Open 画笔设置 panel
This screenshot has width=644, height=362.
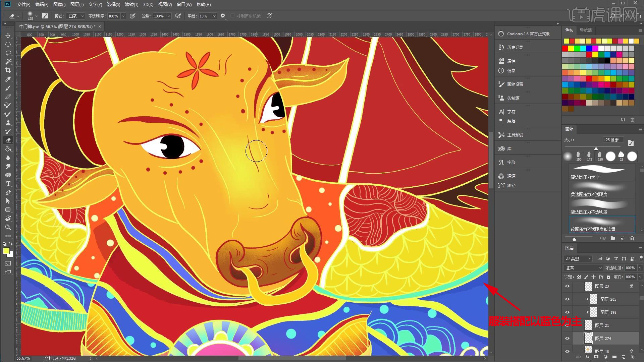coord(515,84)
